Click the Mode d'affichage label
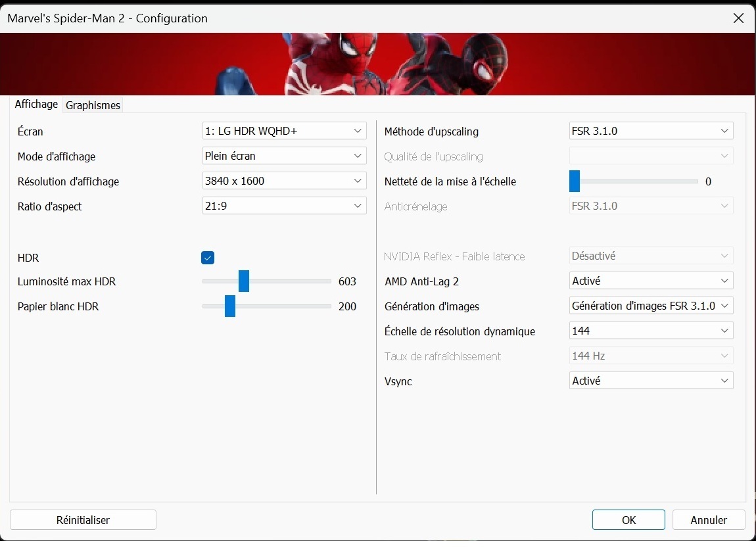Image resolution: width=756 pixels, height=547 pixels. pyautogui.click(x=57, y=156)
